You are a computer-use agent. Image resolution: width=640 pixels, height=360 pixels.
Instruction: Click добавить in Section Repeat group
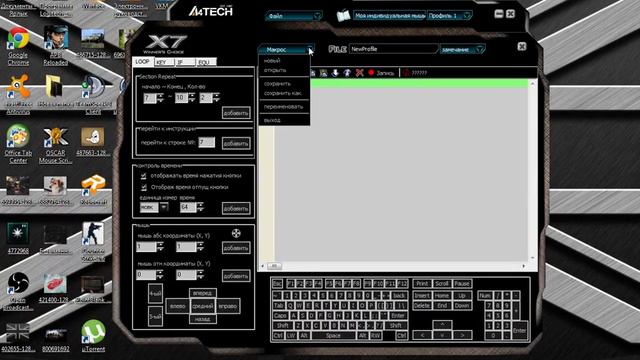(236, 113)
